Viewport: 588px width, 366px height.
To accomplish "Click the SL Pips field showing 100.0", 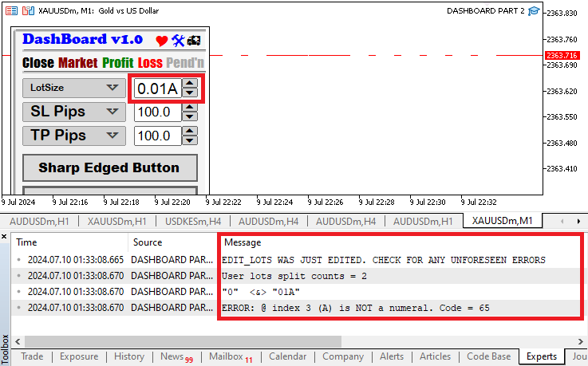I will pyautogui.click(x=158, y=112).
